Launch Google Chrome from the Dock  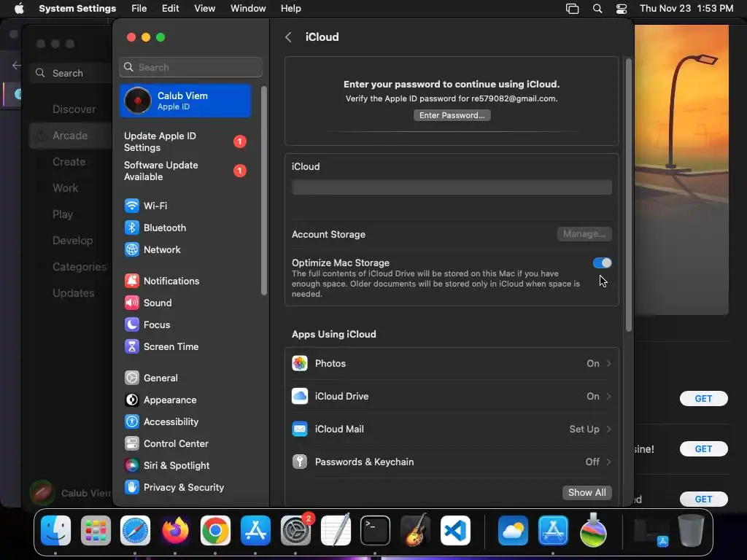coord(215,531)
